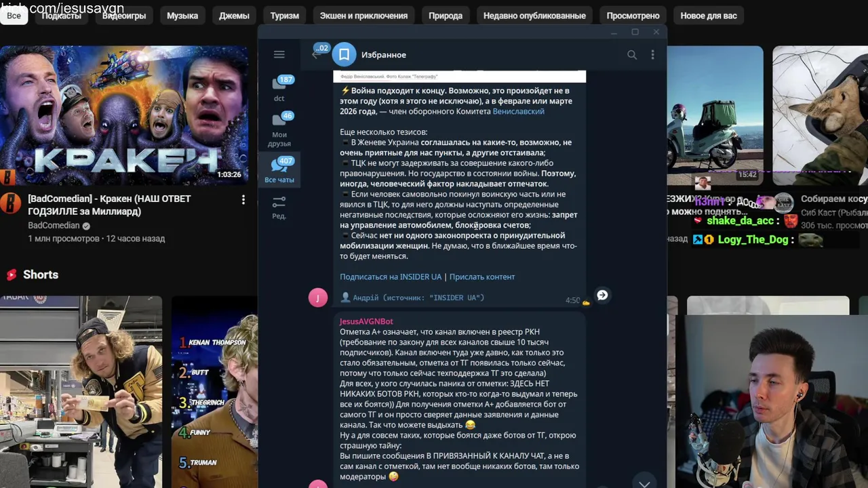Open the chat three-dot options menu
The image size is (868, 488).
click(x=652, y=55)
